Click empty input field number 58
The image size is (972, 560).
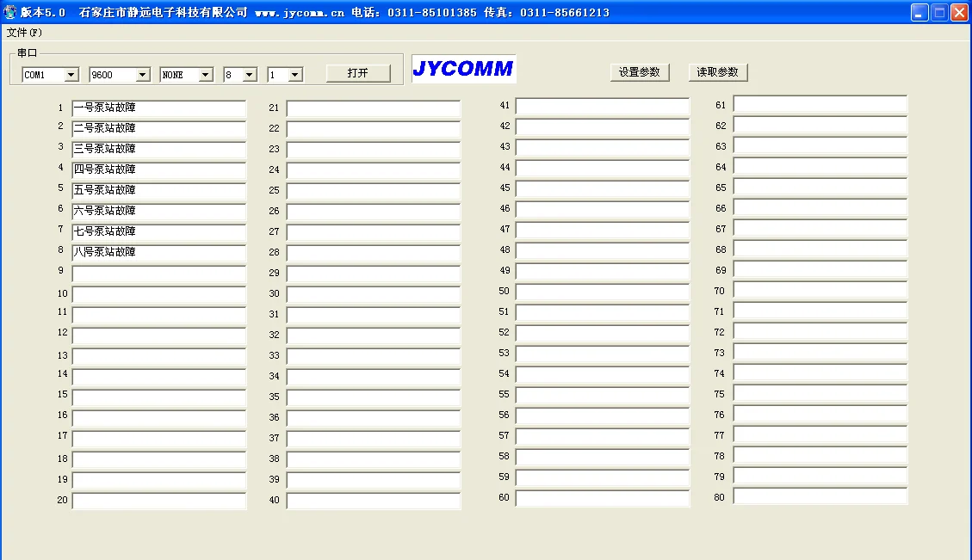603,457
